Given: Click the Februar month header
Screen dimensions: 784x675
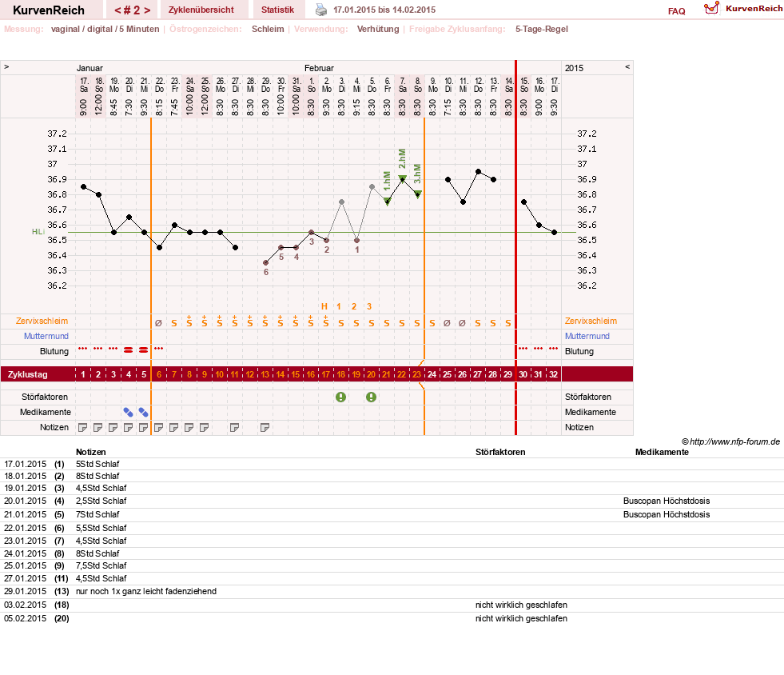Looking at the screenshot, I should pos(319,68).
